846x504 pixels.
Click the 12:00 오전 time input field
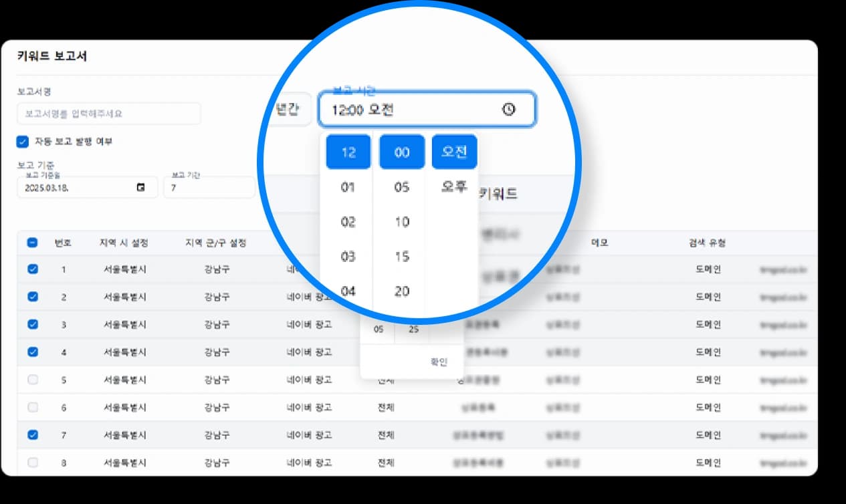pos(408,110)
